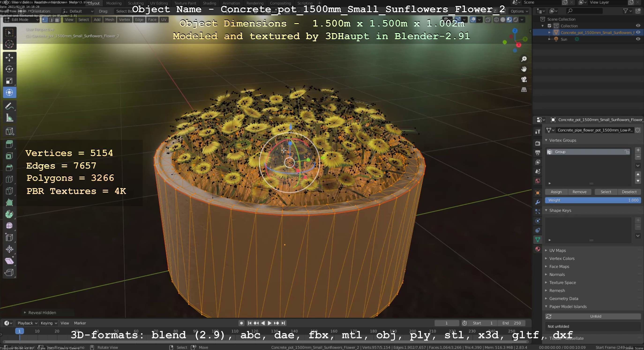Select the Rotate tool
Viewport: 644px width, 350px height.
coord(10,69)
